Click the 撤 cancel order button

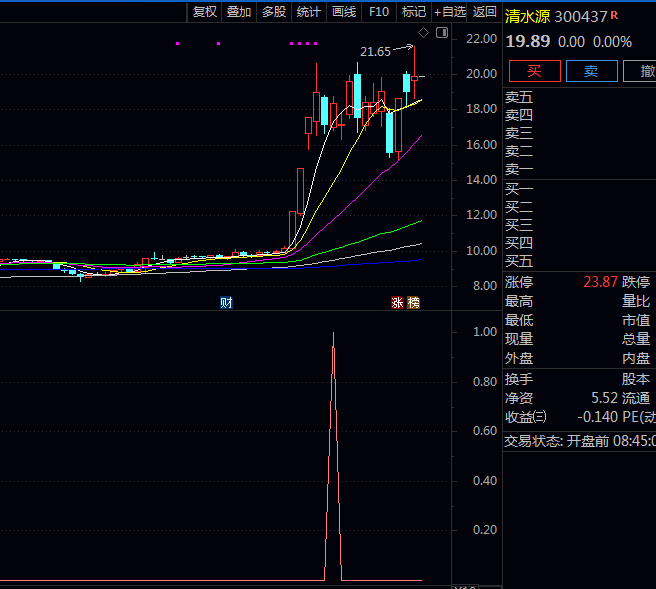pos(638,71)
